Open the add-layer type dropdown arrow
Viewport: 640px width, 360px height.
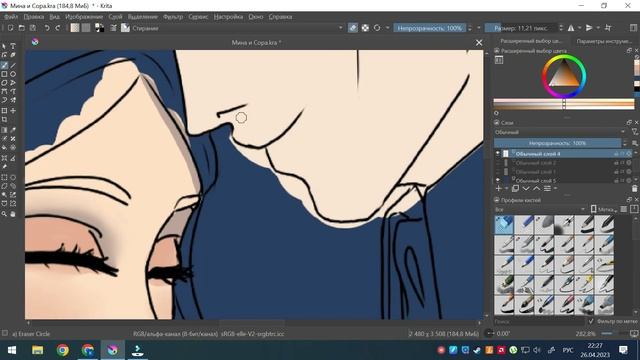506,188
